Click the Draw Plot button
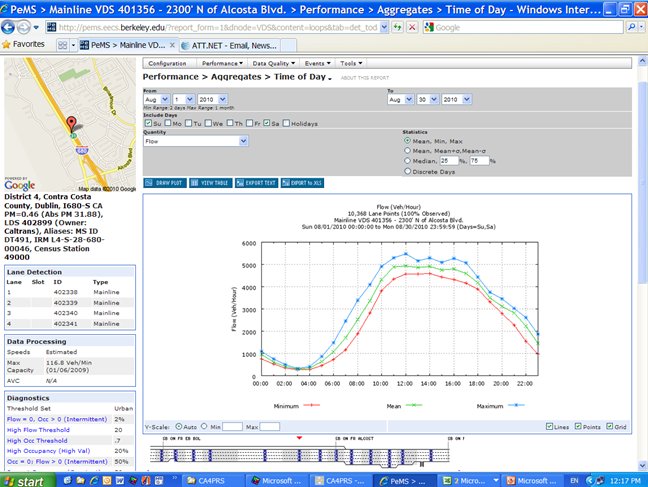Screen dimensions: 648x487 [x=164, y=182]
